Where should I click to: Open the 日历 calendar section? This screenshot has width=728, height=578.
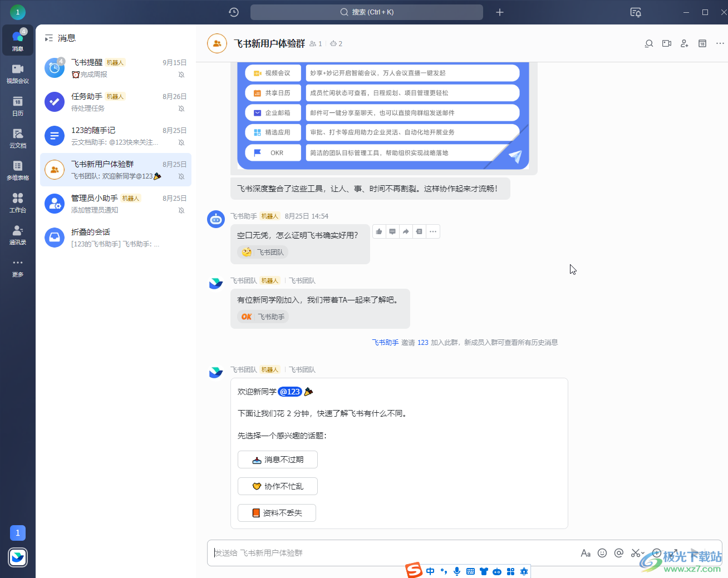18,105
